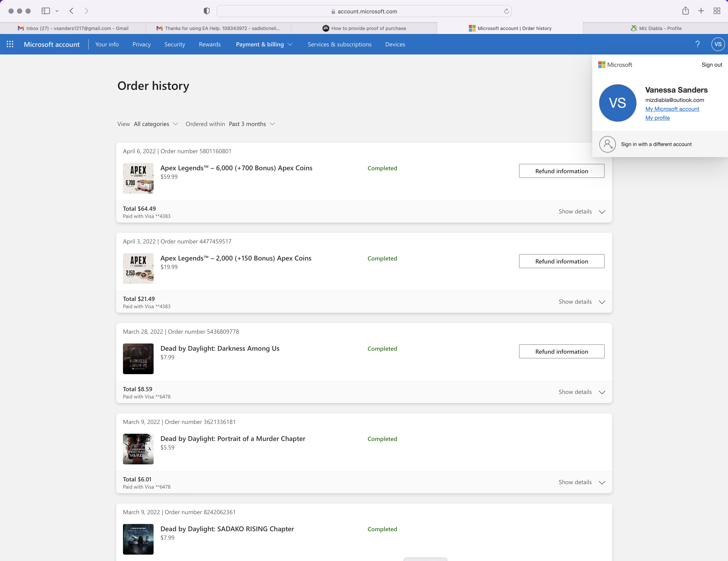This screenshot has height=561, width=728.
Task: Go back with the browser back arrow
Action: 71,11
